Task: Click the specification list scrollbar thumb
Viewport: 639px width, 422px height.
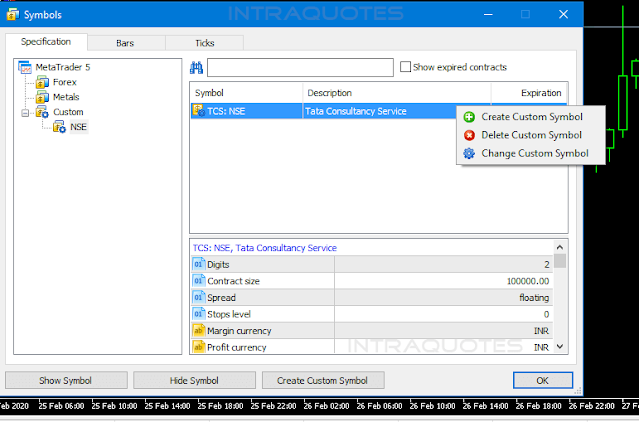Action: click(x=560, y=261)
